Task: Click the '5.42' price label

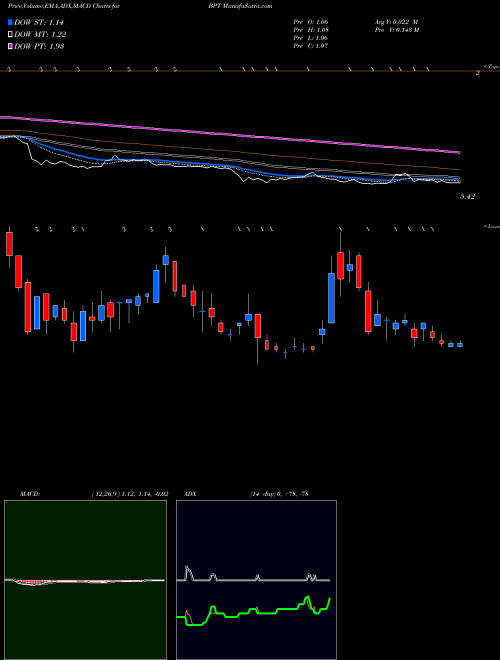Action: 467,197
